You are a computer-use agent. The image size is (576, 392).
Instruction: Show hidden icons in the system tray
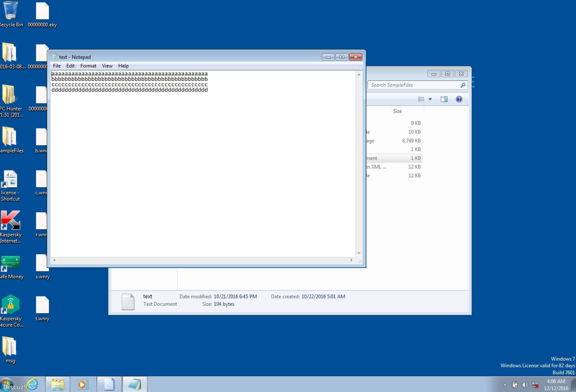coord(505,385)
